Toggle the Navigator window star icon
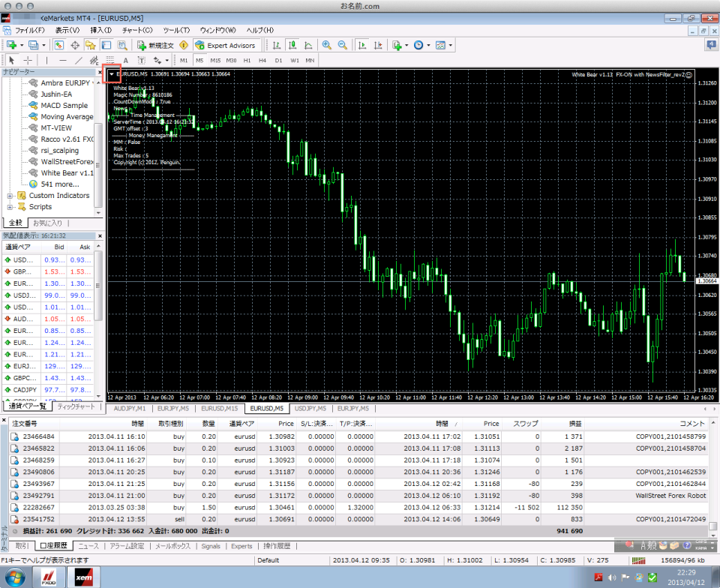 pyautogui.click(x=91, y=45)
